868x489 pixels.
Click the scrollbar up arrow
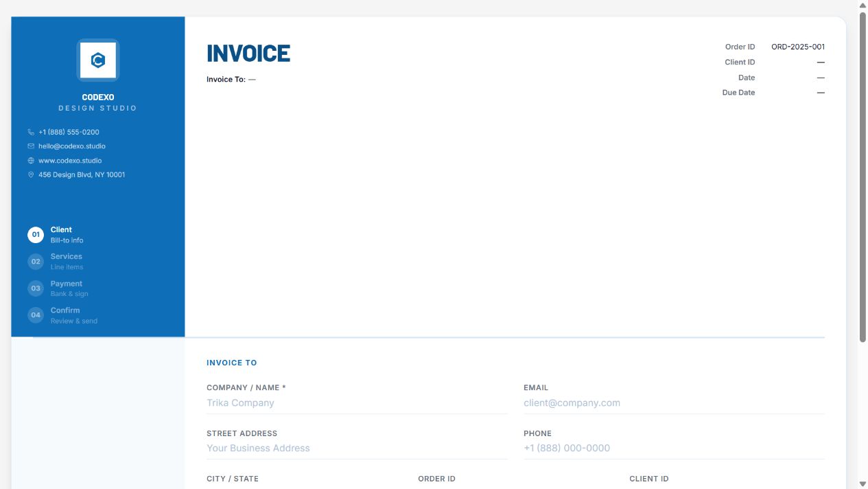[863, 5]
